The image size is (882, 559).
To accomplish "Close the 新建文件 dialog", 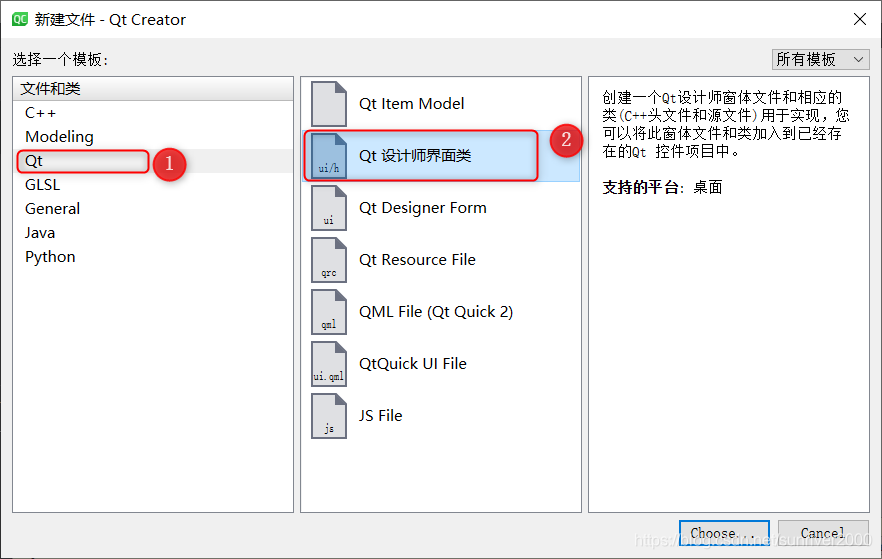I will click(x=860, y=19).
